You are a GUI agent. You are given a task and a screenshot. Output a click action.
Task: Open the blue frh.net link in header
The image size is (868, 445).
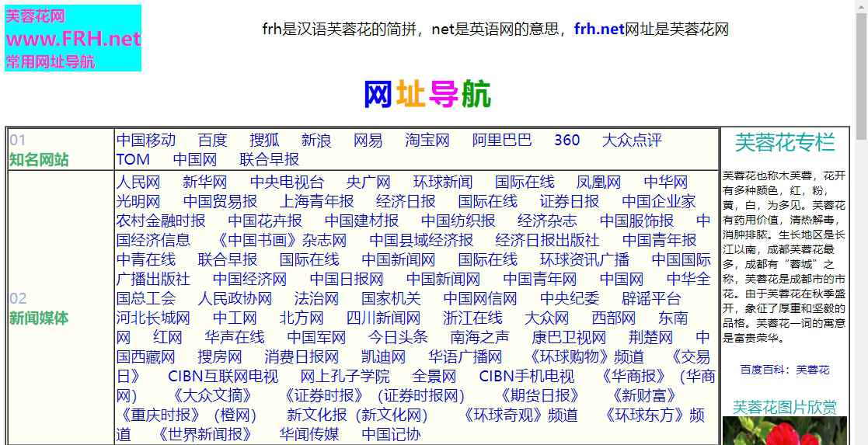(x=599, y=29)
